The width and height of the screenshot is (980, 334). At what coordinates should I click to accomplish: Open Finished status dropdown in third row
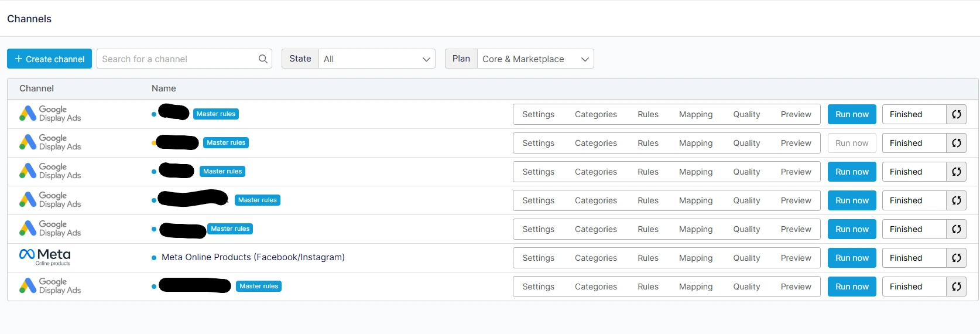(x=913, y=172)
